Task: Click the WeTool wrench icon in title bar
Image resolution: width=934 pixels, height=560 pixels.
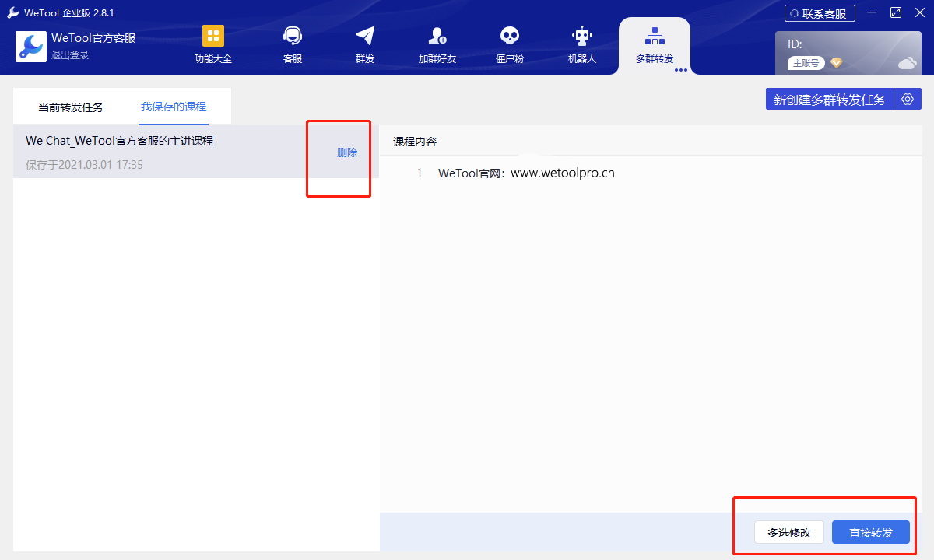Action: click(13, 12)
